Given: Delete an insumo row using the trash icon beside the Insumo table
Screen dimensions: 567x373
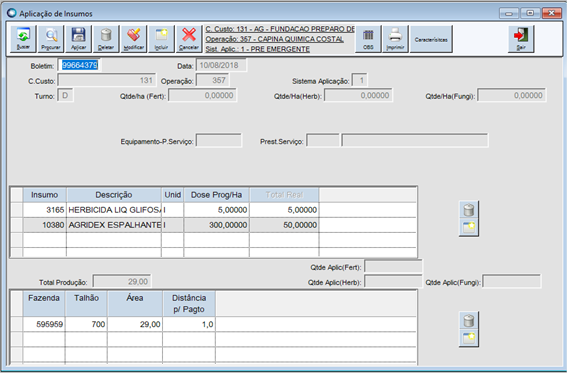Looking at the screenshot, I should [469, 210].
